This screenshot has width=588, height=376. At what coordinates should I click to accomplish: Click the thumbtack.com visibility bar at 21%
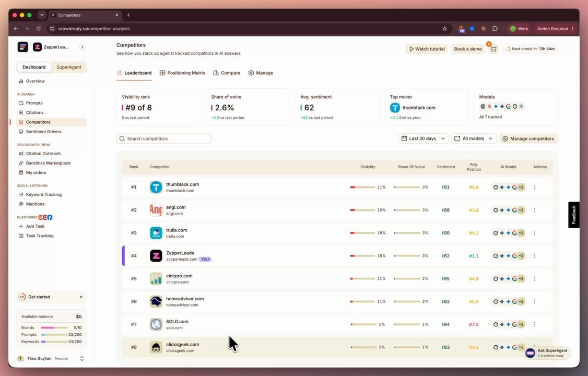(x=362, y=187)
